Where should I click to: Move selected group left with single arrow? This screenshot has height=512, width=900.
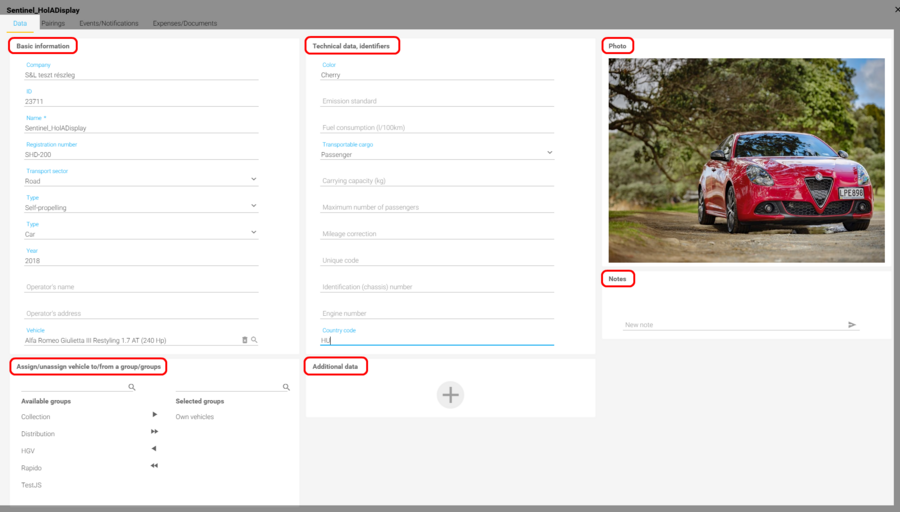point(154,448)
